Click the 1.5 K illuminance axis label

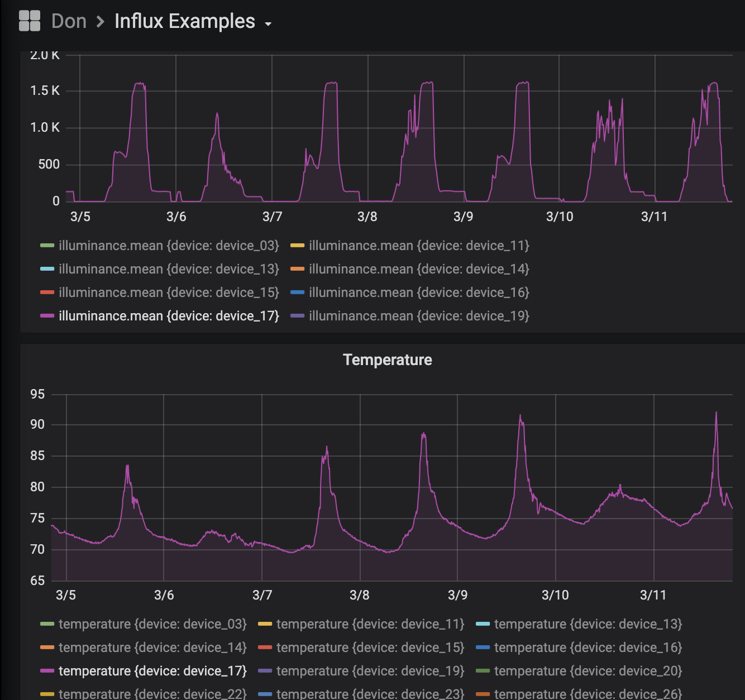click(x=45, y=90)
